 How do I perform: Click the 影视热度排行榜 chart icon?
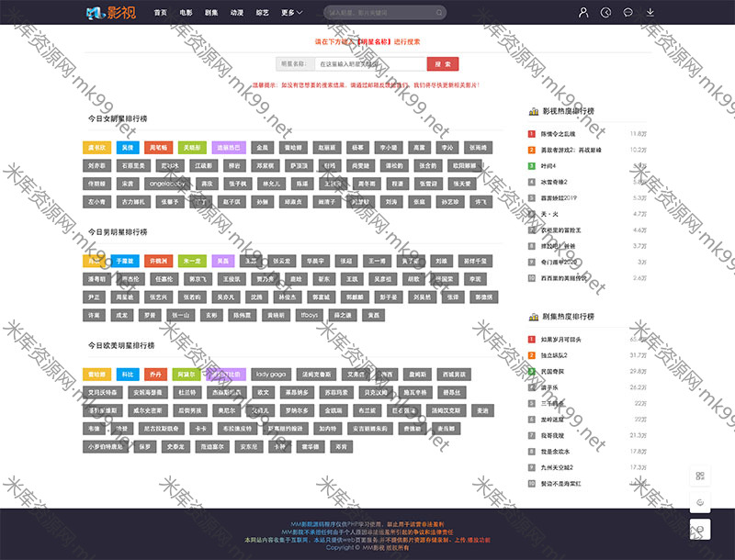(534, 111)
